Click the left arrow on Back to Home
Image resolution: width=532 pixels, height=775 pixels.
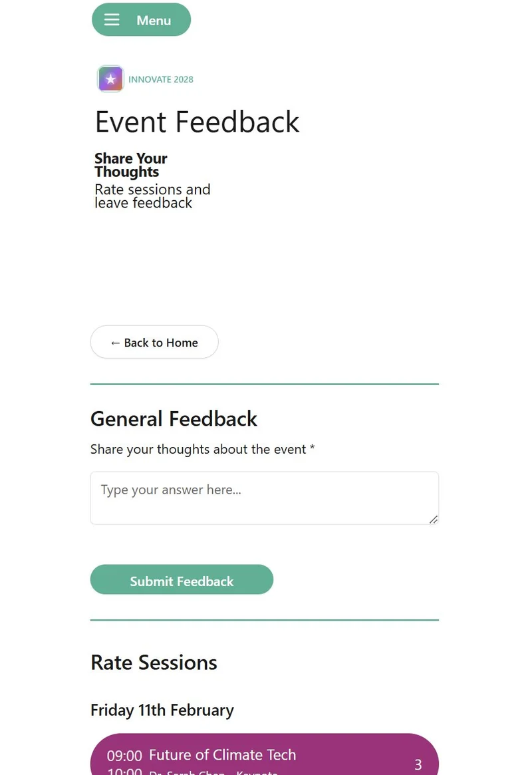tap(114, 342)
